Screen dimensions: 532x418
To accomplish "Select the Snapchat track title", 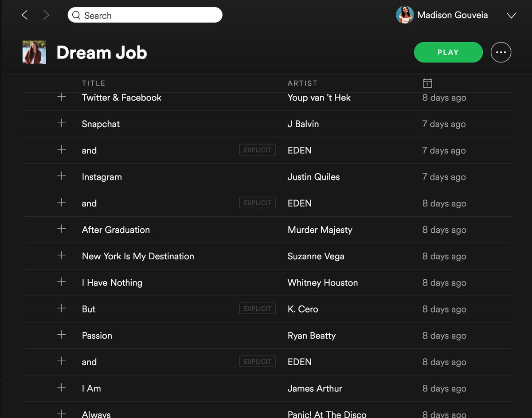I will 101,124.
